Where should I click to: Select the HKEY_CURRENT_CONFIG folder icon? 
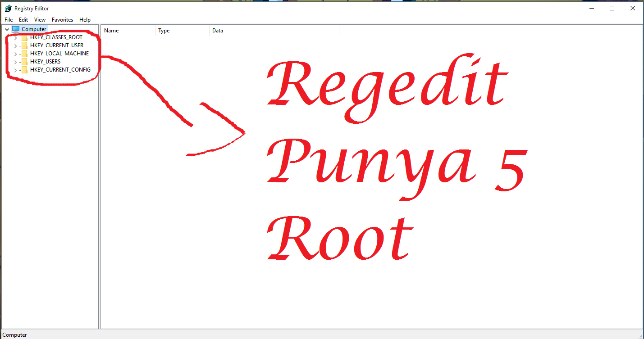click(24, 69)
